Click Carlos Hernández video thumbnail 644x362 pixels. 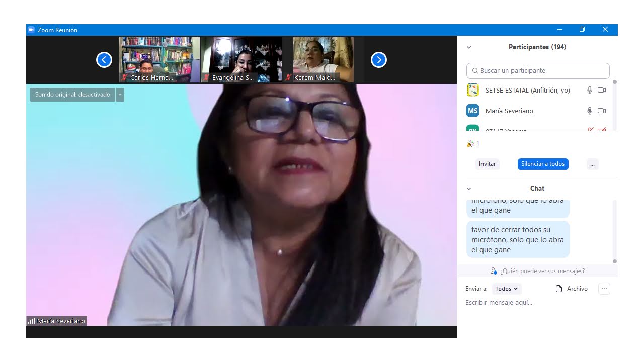coord(159,59)
